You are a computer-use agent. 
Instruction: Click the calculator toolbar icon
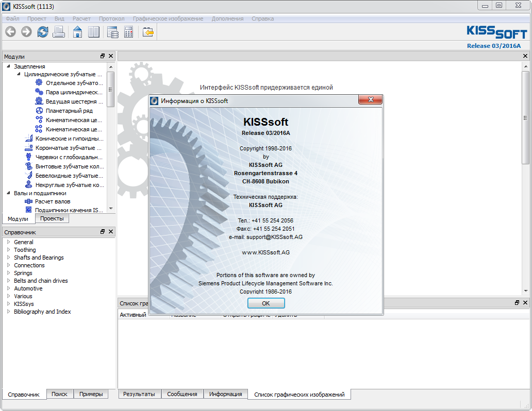point(128,32)
